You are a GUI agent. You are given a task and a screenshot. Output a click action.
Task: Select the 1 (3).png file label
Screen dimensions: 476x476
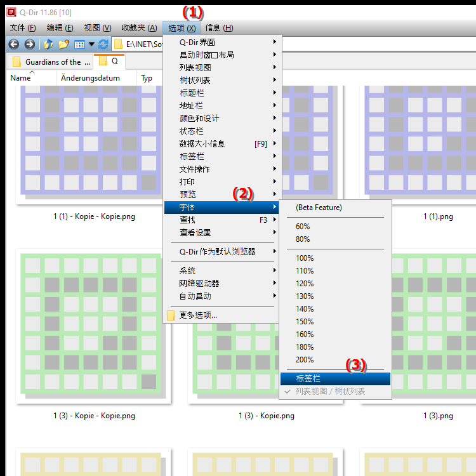(x=438, y=416)
